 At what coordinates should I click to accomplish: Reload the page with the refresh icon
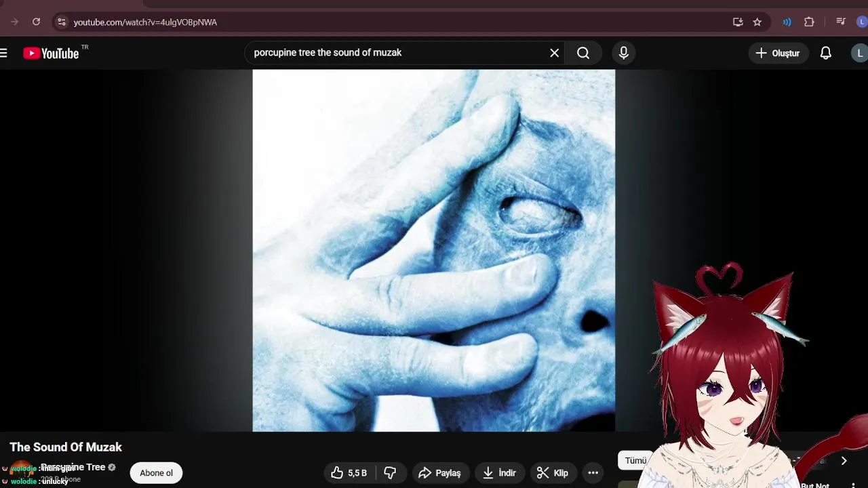(37, 22)
